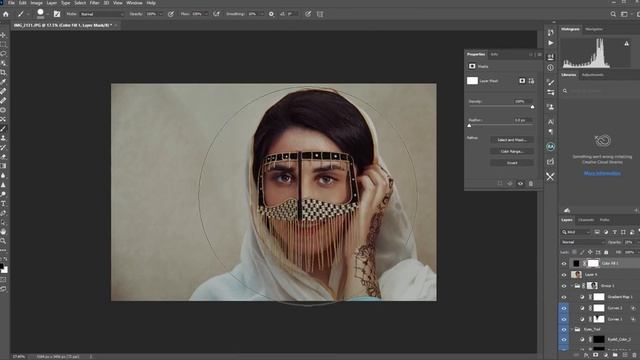The width and height of the screenshot is (640, 360).
Task: Hide the Curves 1 layer
Action: [564, 319]
